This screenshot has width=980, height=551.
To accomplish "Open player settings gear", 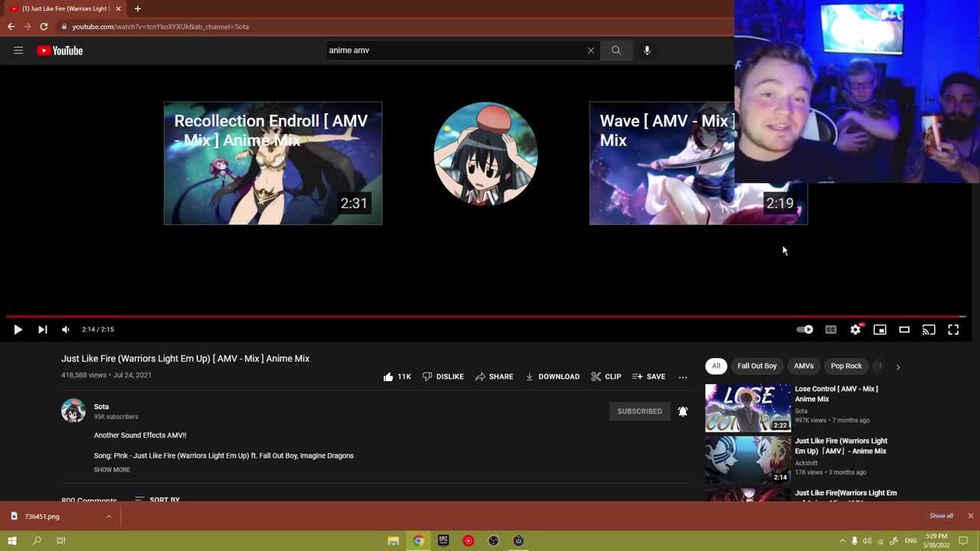I will pyautogui.click(x=855, y=329).
